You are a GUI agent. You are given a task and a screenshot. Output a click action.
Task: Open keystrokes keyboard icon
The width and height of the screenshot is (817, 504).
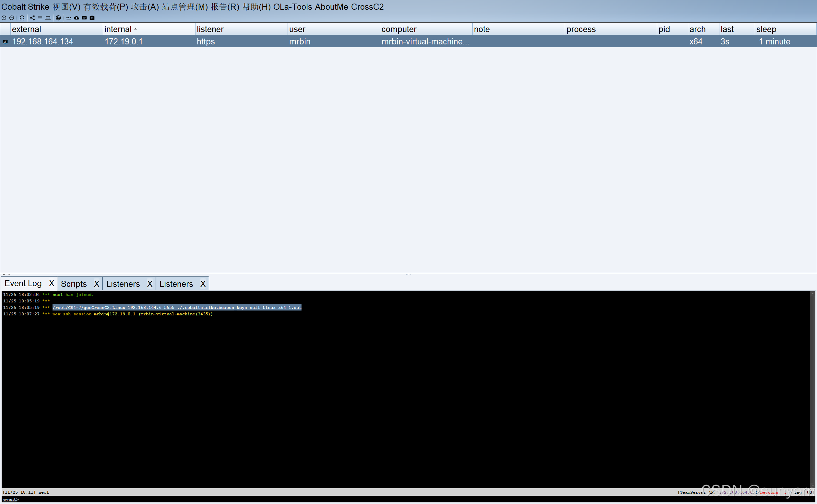point(84,18)
